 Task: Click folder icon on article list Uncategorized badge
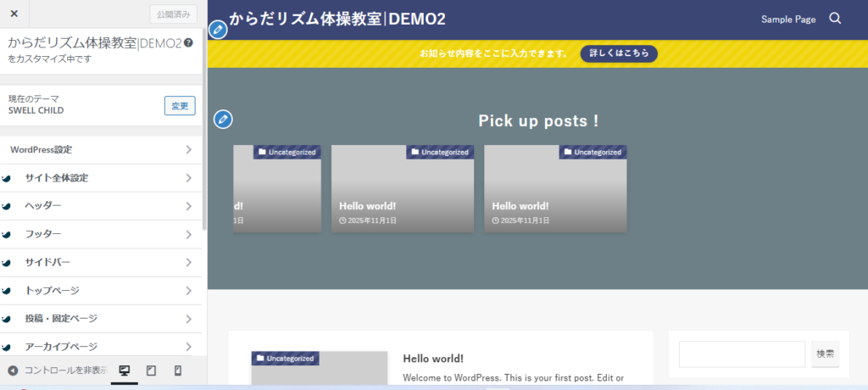coord(260,359)
